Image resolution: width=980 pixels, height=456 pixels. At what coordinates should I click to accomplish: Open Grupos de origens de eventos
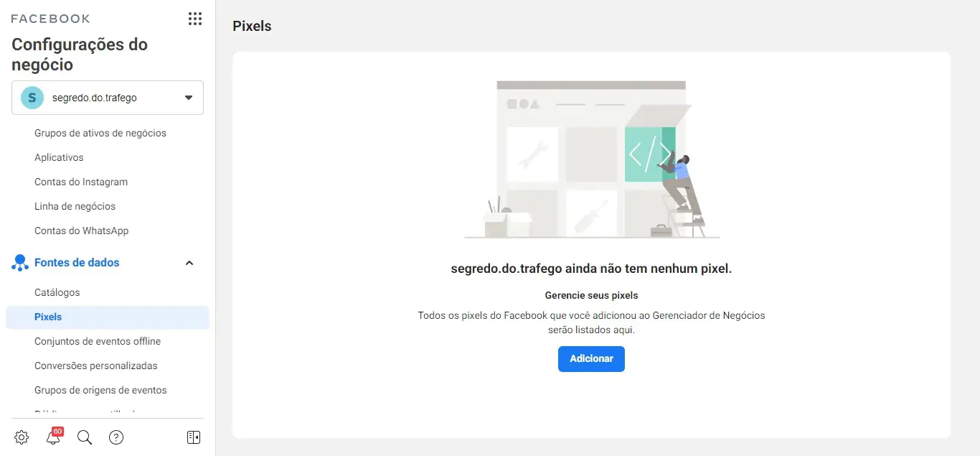[100, 389]
